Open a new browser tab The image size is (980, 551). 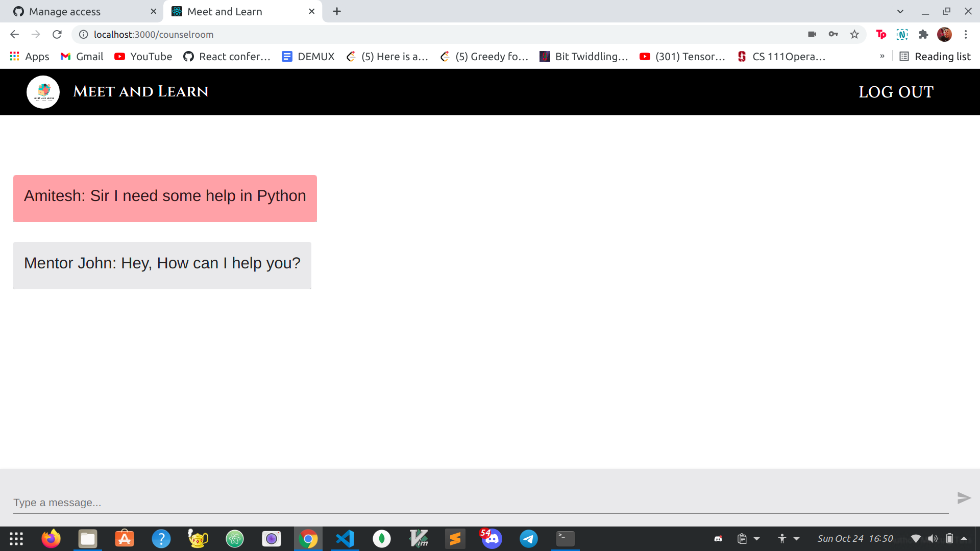pos(337,11)
